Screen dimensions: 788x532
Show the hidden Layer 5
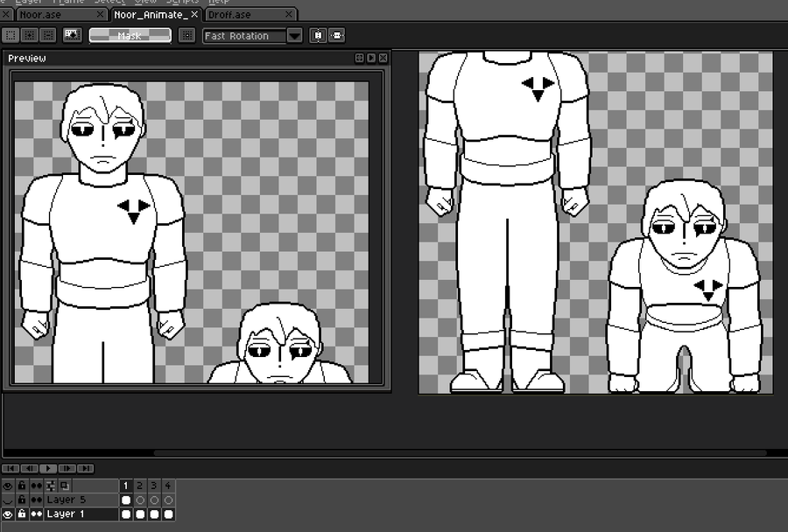pyautogui.click(x=8, y=500)
